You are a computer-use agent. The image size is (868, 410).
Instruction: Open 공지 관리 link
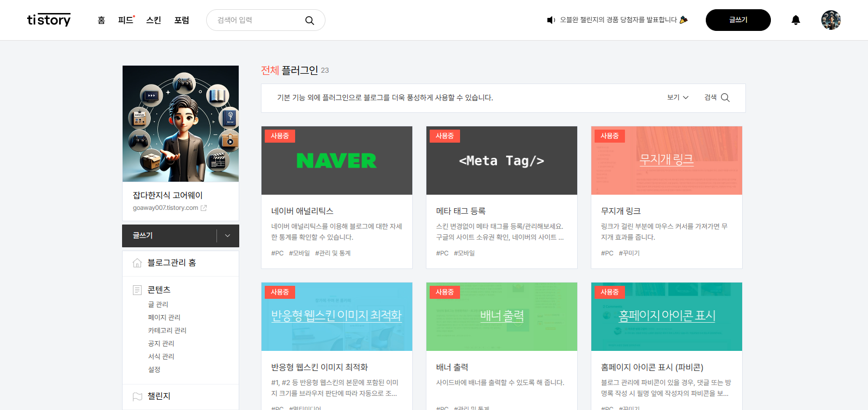(x=161, y=344)
